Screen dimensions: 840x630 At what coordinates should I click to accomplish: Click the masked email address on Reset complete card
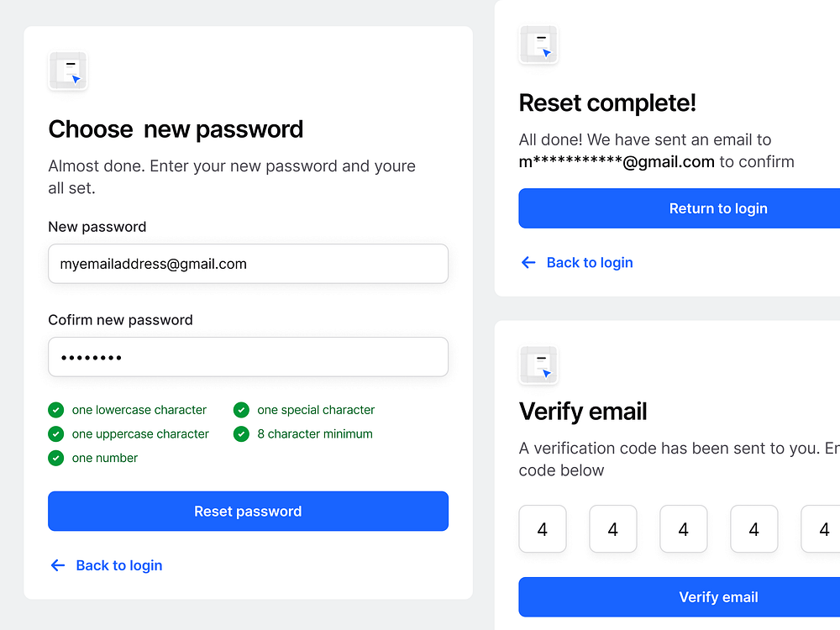[x=614, y=161]
